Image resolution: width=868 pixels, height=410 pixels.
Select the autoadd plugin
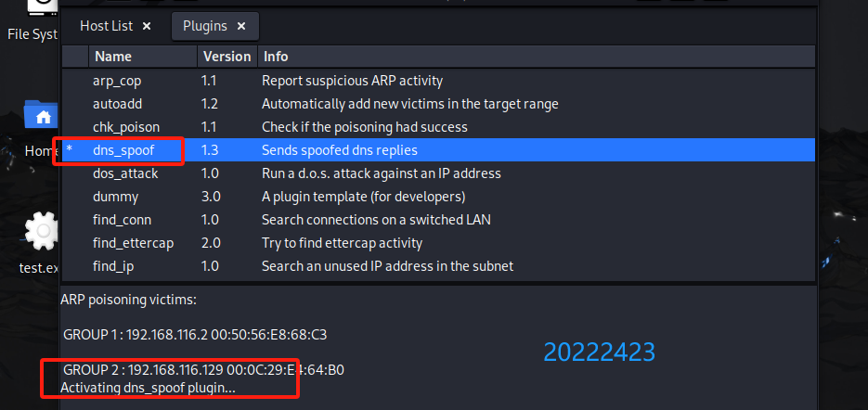(x=117, y=104)
